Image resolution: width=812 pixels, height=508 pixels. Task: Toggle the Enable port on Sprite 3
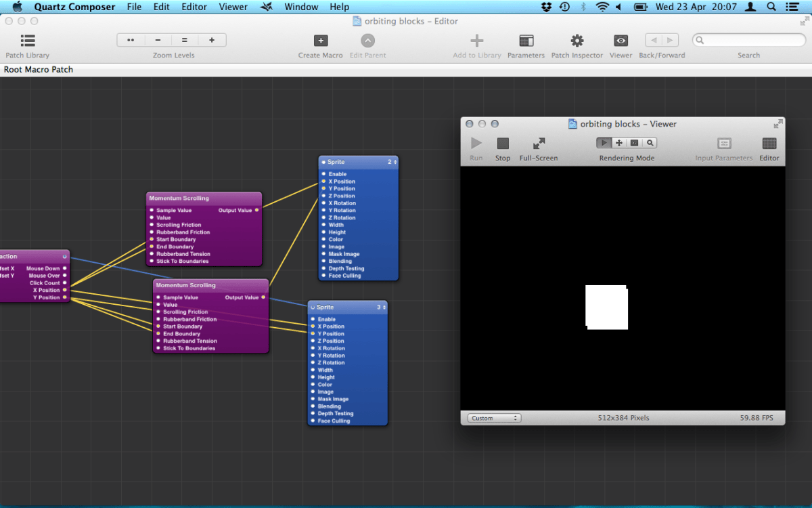[x=313, y=319]
